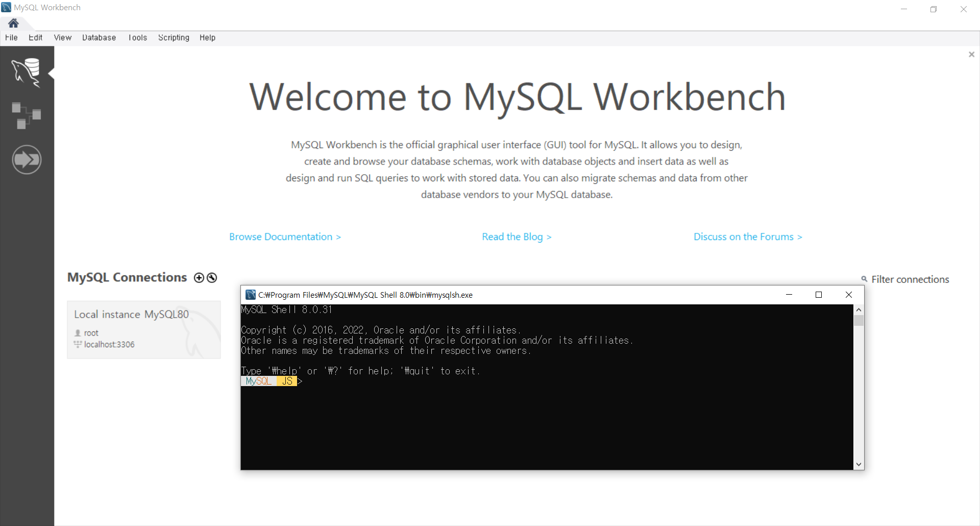Click the MySQL Connections heading
980x526 pixels.
coord(127,277)
